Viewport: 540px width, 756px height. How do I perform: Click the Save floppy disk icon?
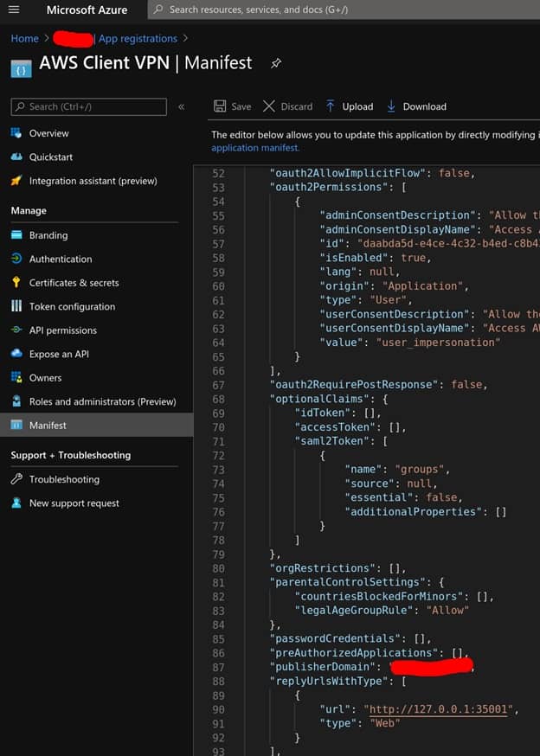[220, 106]
